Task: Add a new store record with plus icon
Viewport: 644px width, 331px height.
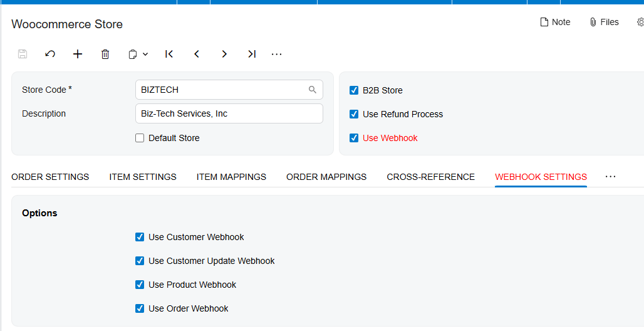Action: [x=78, y=54]
